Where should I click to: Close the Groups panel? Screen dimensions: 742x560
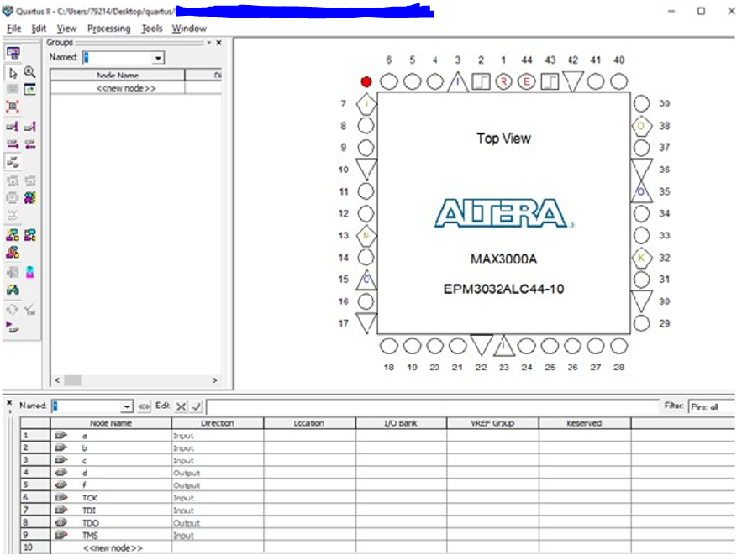point(218,43)
